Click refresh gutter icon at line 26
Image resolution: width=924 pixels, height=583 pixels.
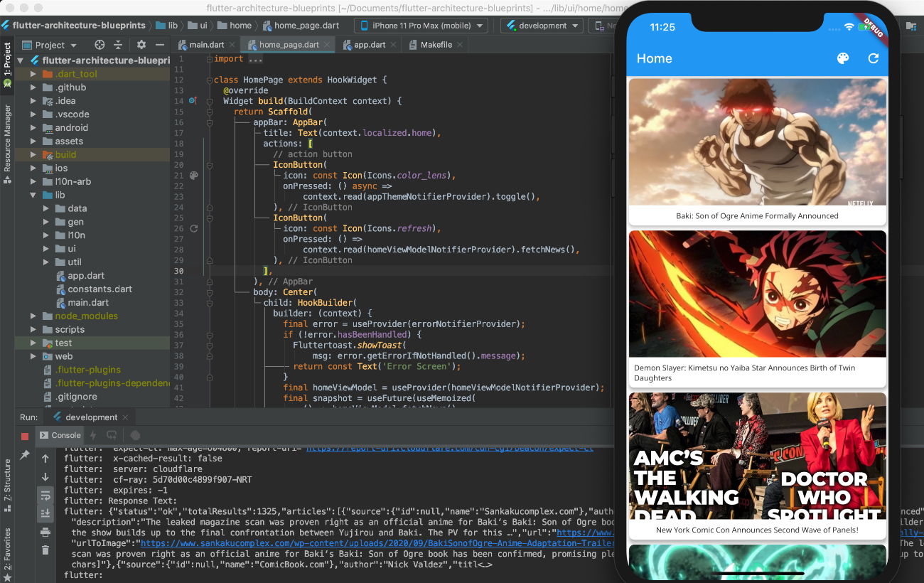[193, 229]
